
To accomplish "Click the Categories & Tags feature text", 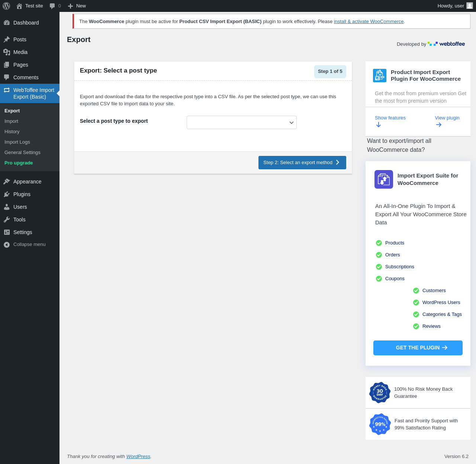I will [x=442, y=314].
